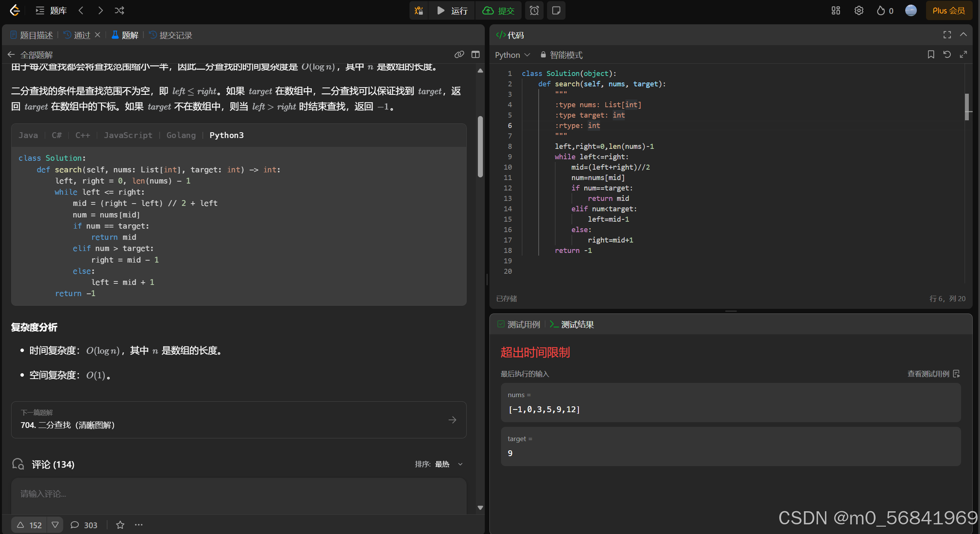Pick a random problem with the shuffle icon
The height and width of the screenshot is (534, 980).
coord(119,10)
